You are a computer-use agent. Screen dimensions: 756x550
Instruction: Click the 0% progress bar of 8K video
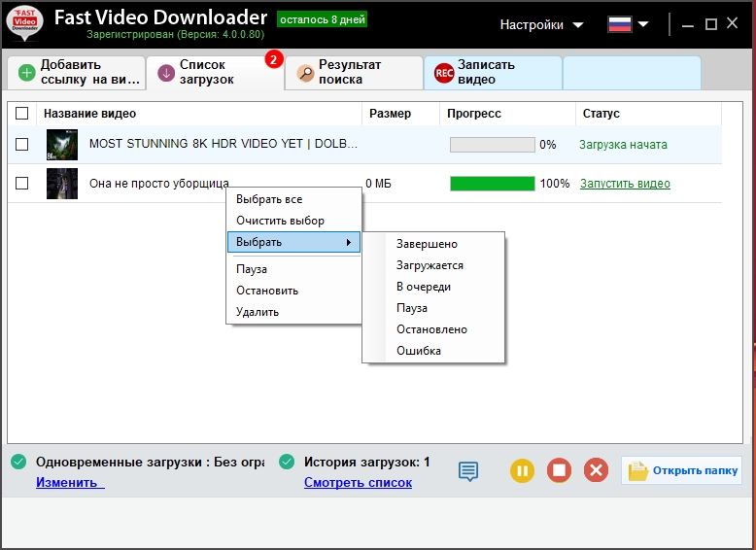[x=493, y=145]
